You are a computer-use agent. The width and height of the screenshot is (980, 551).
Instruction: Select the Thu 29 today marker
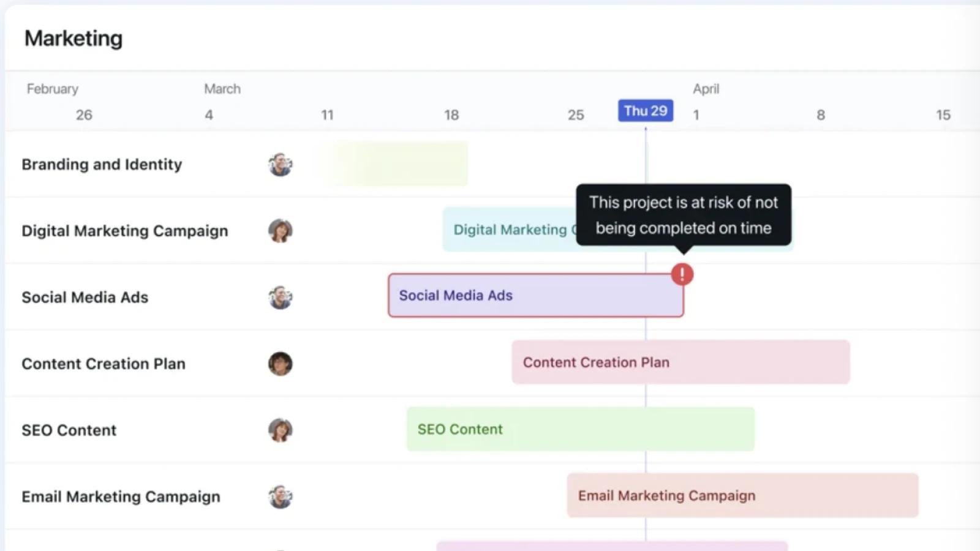click(x=646, y=111)
